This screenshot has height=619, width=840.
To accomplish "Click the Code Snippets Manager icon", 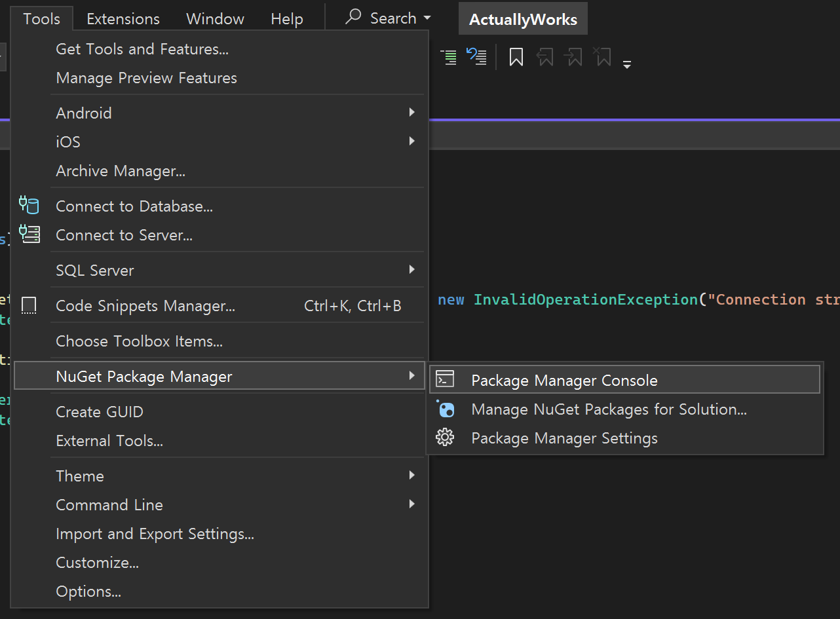I will pos(29,306).
